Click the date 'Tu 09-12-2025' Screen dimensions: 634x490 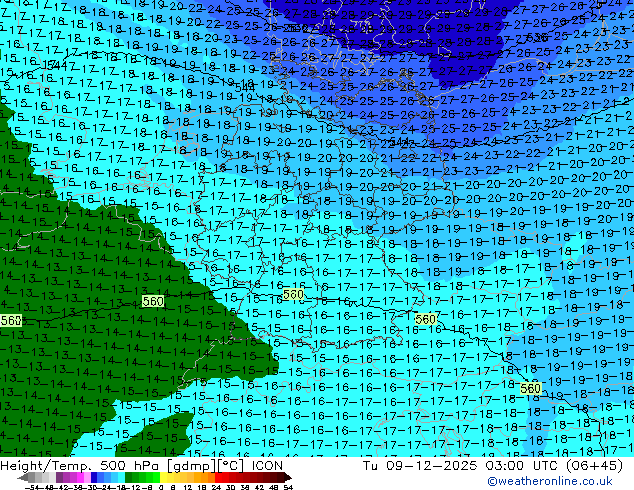pos(420,465)
